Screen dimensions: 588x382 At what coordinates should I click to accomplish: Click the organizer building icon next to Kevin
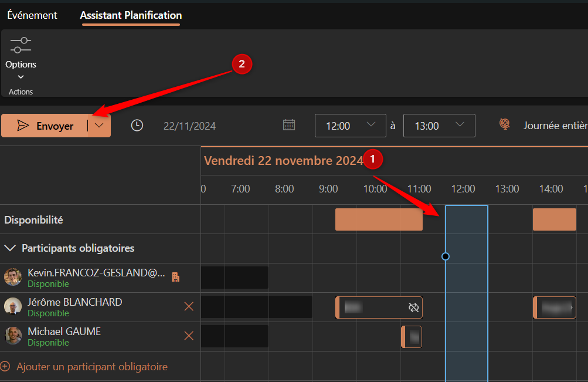175,277
